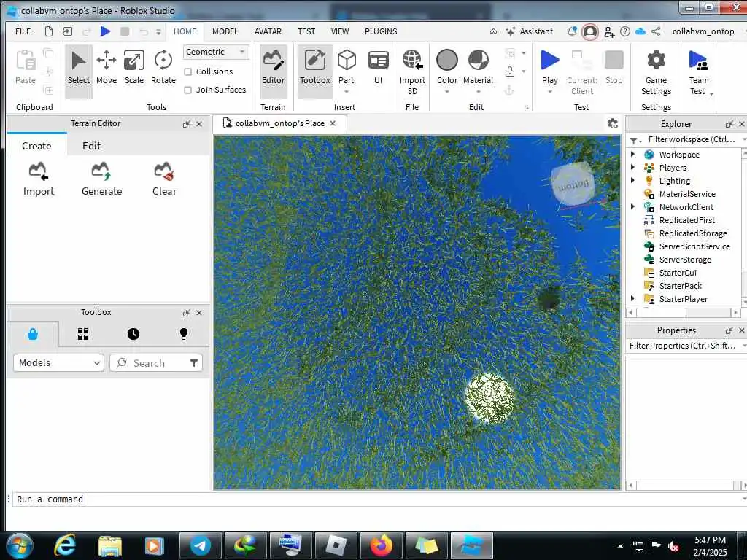Open Toolbox Marketplace tab
The image size is (747, 560).
click(33, 334)
